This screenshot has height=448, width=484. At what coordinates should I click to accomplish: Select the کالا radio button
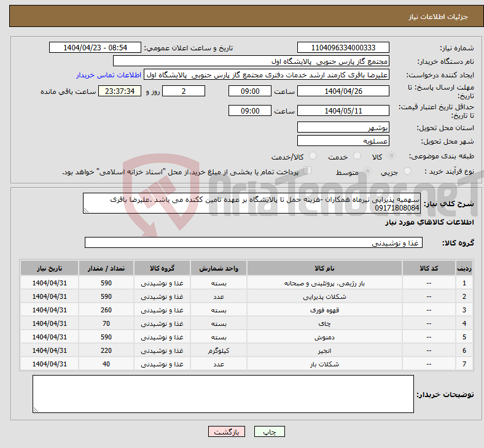click(x=391, y=156)
